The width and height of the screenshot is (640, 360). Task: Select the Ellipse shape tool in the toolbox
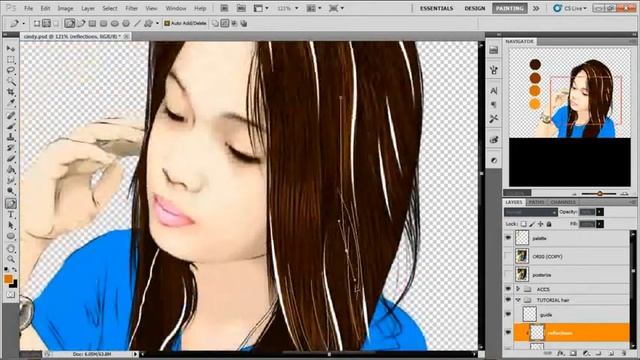(x=11, y=236)
